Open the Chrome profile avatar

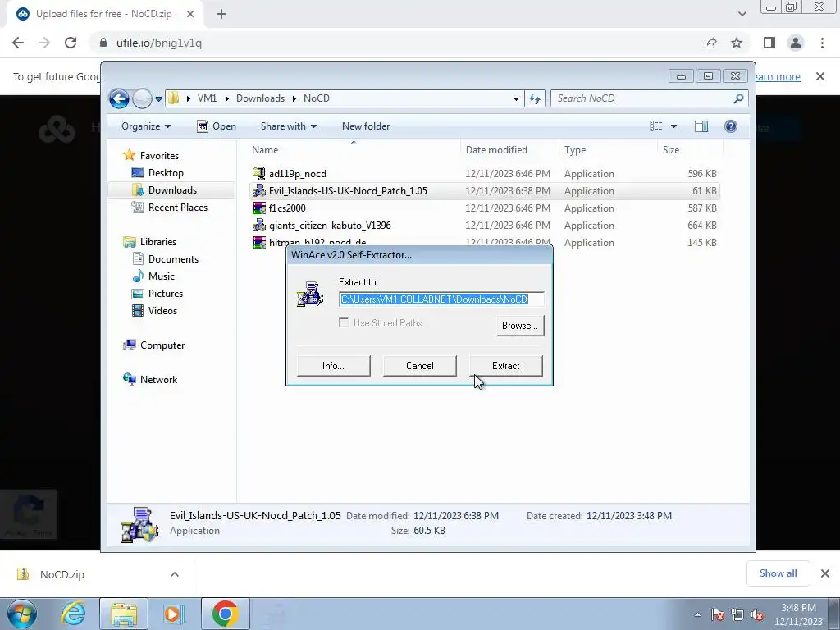pyautogui.click(x=796, y=43)
